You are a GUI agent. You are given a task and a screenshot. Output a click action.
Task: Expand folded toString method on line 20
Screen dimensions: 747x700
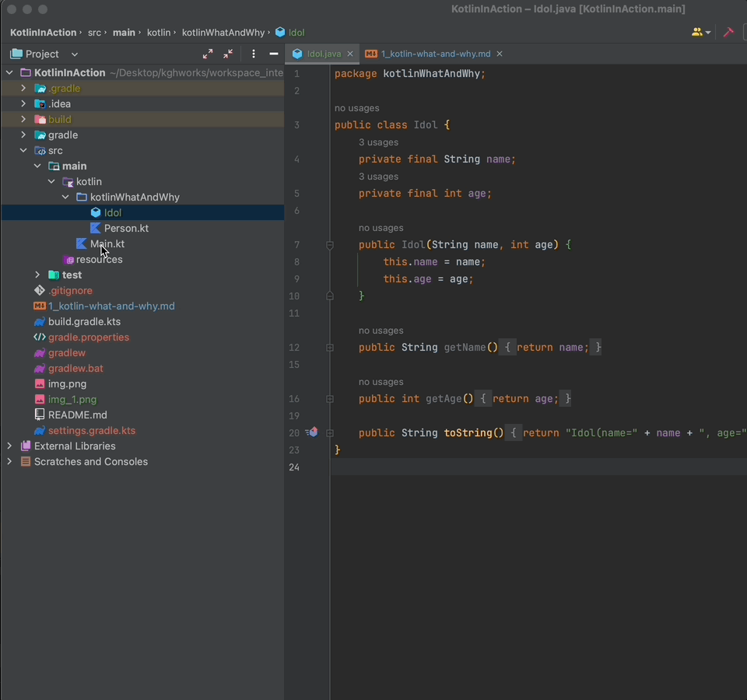330,433
